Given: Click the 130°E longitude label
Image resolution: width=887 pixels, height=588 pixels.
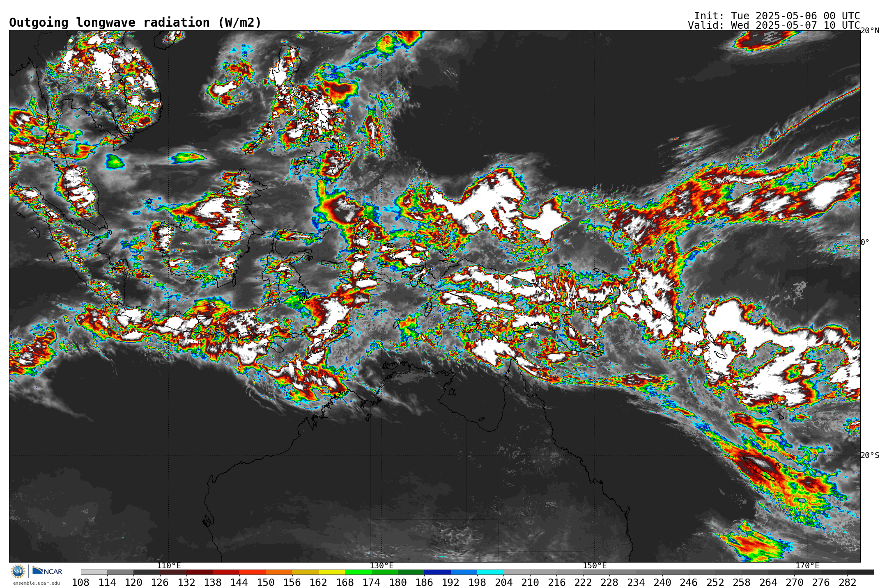Looking at the screenshot, I should 381,565.
